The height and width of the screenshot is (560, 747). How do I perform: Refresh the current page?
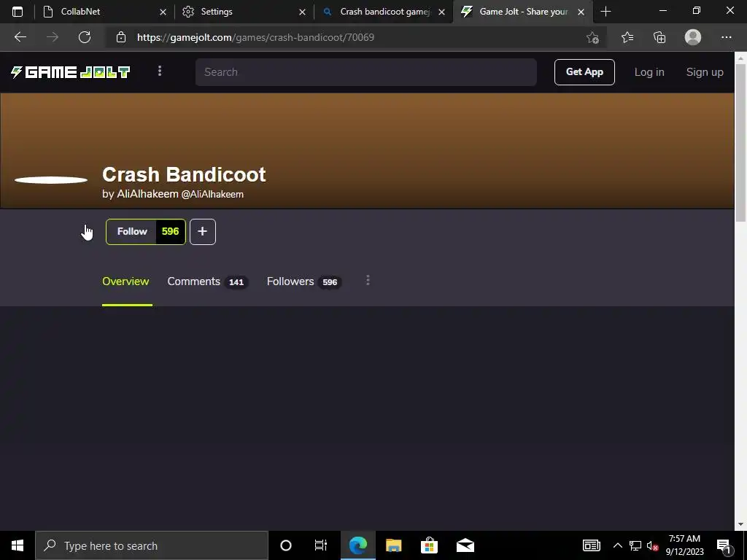coord(85,37)
